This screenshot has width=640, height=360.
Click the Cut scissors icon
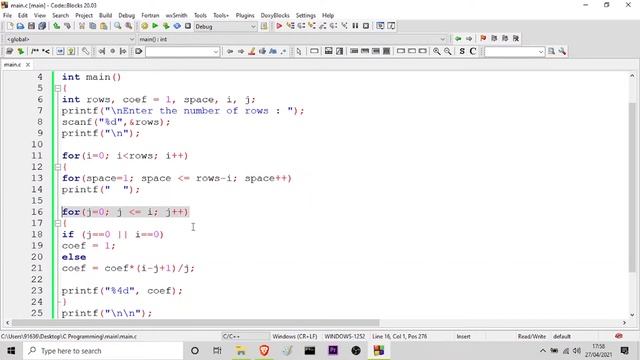[82, 26]
